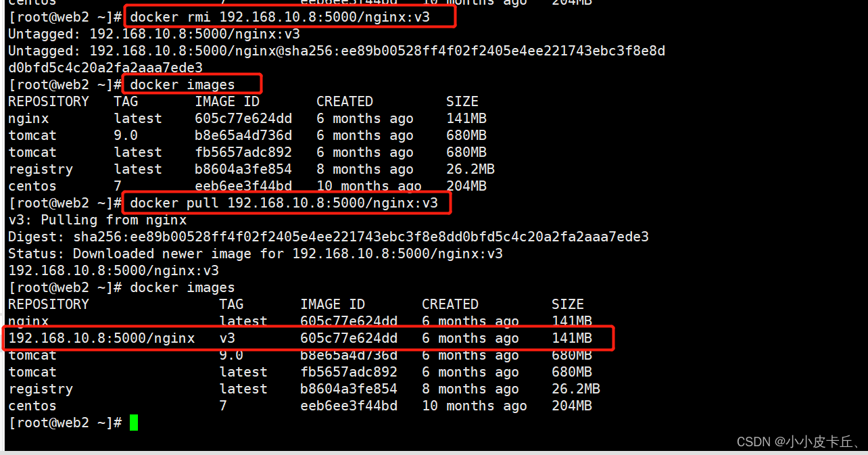Screen dimensions: 868x455
Task: Click the docker images command typed before docker pull
Action: click(x=183, y=85)
